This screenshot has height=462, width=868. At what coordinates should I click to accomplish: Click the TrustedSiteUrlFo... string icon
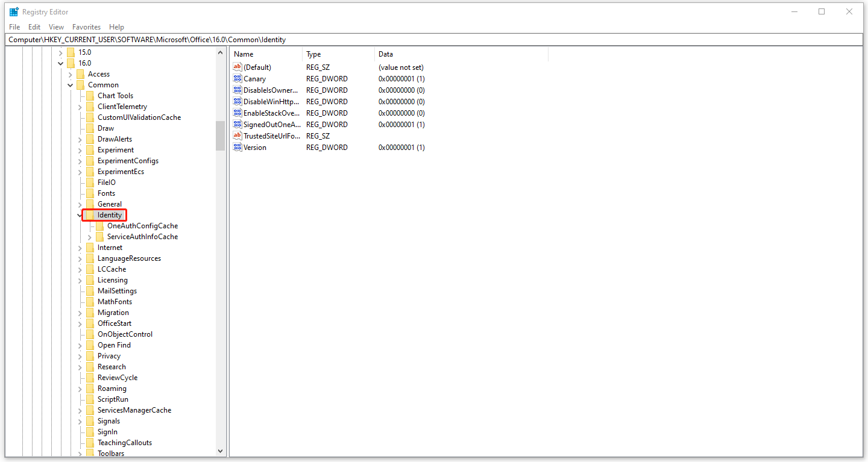coord(237,136)
